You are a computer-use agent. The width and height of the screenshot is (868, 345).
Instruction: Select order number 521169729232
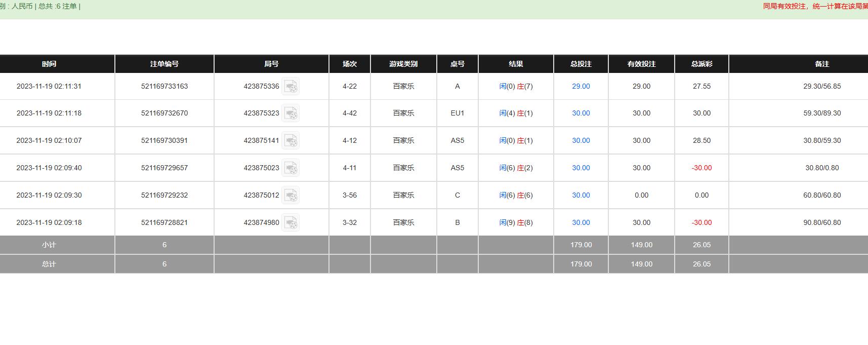click(x=164, y=195)
